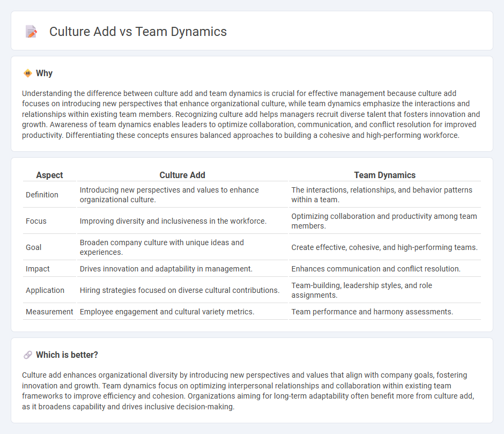Click the orange diamond icon next to Why
The image size is (504, 434).
point(28,73)
